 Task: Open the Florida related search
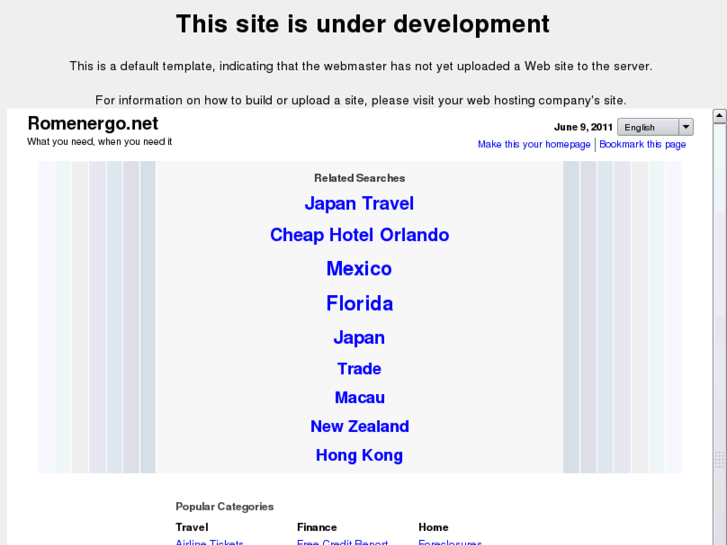(x=359, y=303)
